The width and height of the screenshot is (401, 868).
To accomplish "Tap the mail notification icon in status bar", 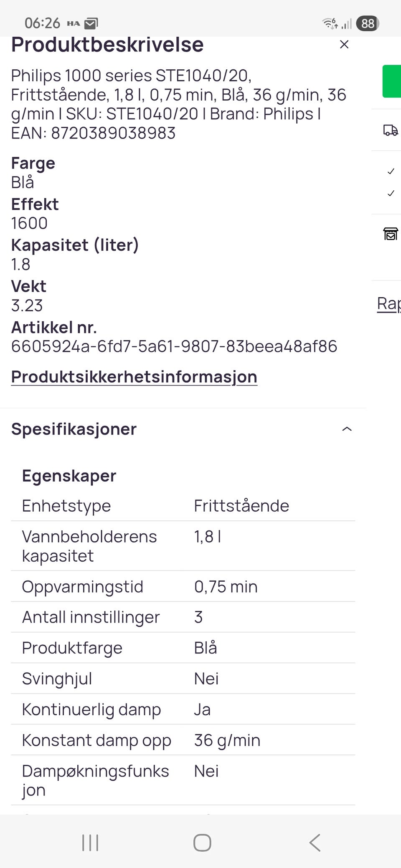I will click(91, 24).
